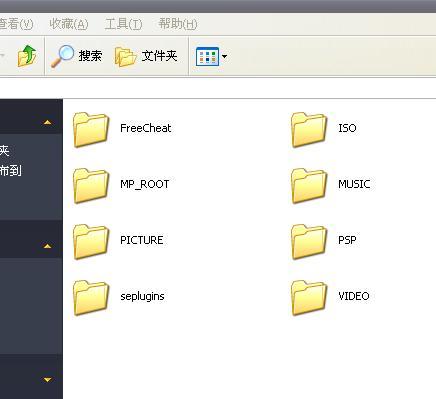Screen dimensions: 436x399
Task: Select the MUSIC folder icon
Action: coord(309,186)
